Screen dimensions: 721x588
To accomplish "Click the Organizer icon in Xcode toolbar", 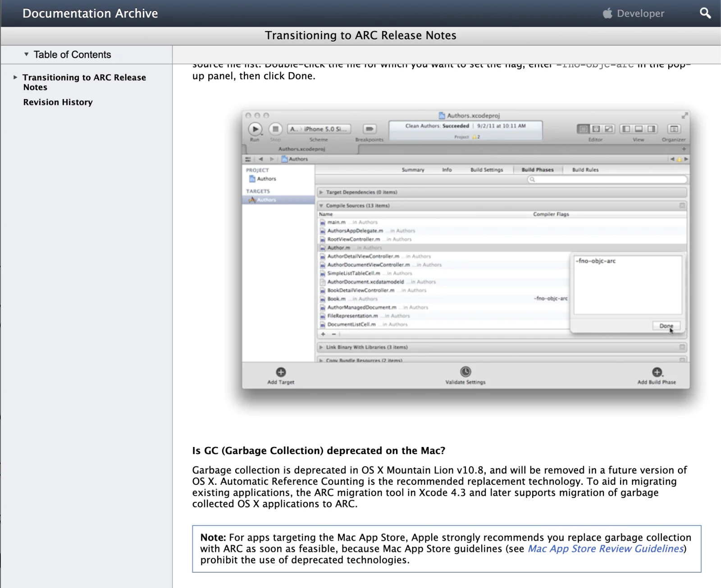I will (x=674, y=129).
